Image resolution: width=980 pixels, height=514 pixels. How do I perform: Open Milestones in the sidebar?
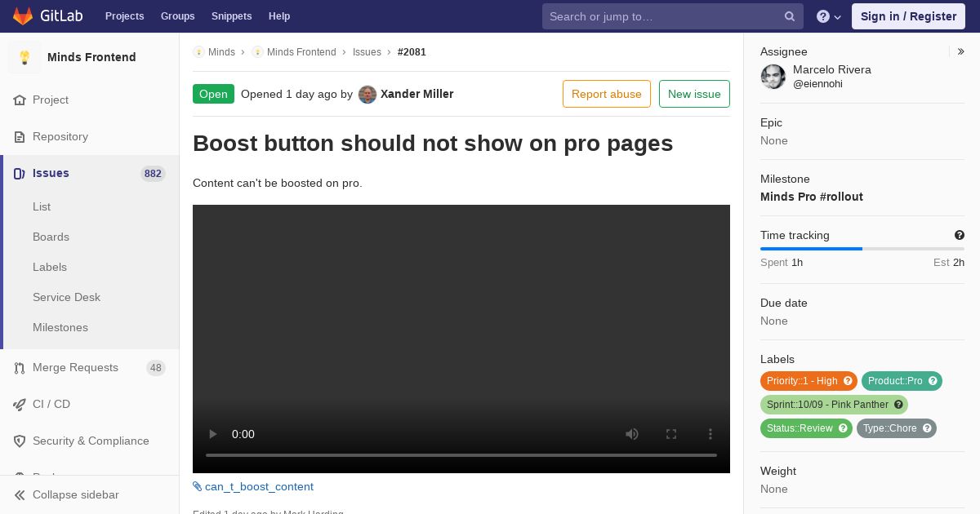(60, 328)
